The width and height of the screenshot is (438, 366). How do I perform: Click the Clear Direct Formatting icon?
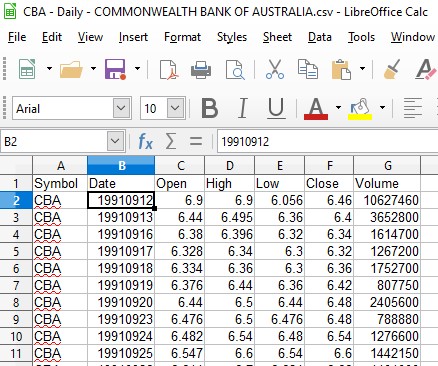click(426, 69)
